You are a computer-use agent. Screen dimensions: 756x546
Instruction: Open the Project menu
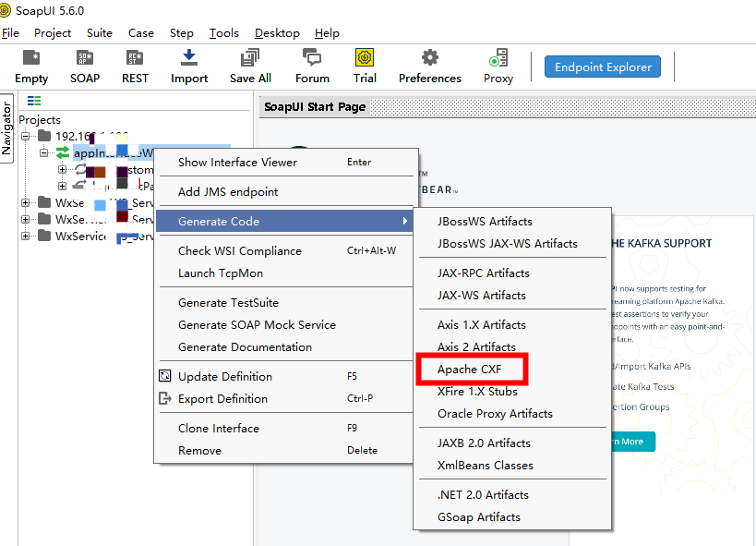(53, 33)
